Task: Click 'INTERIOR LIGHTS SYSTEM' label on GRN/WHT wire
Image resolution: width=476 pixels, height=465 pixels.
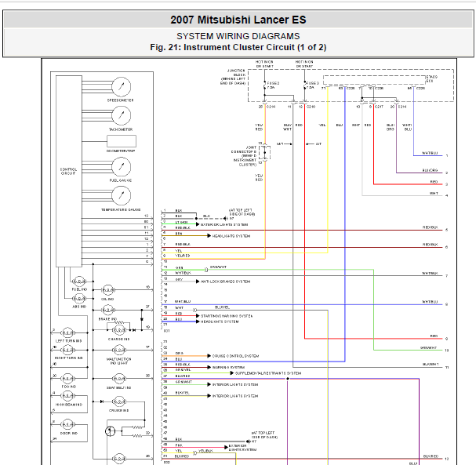Action: pos(235,384)
